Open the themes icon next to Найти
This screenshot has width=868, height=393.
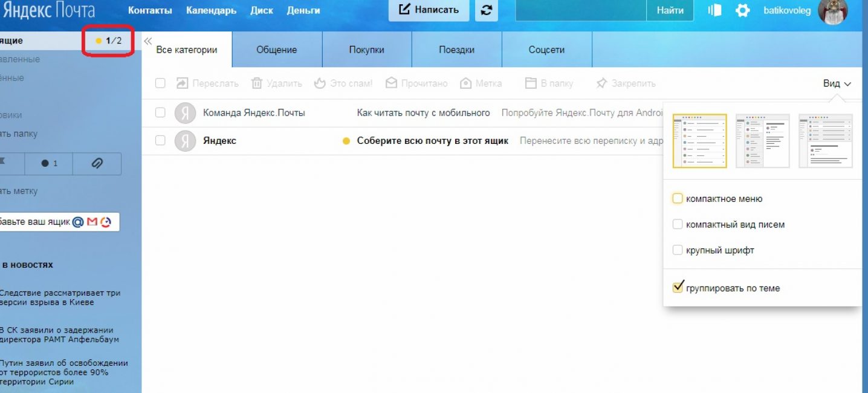pyautogui.click(x=714, y=10)
